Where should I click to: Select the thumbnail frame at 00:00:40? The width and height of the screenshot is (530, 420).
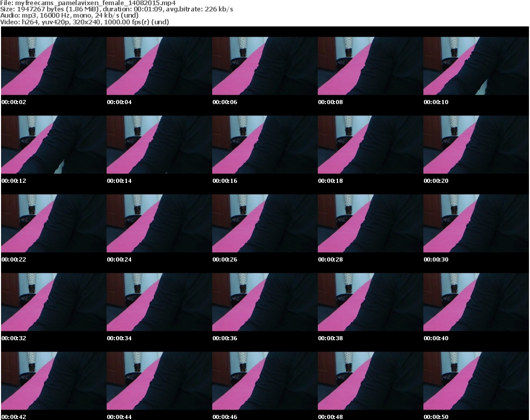coord(476,302)
